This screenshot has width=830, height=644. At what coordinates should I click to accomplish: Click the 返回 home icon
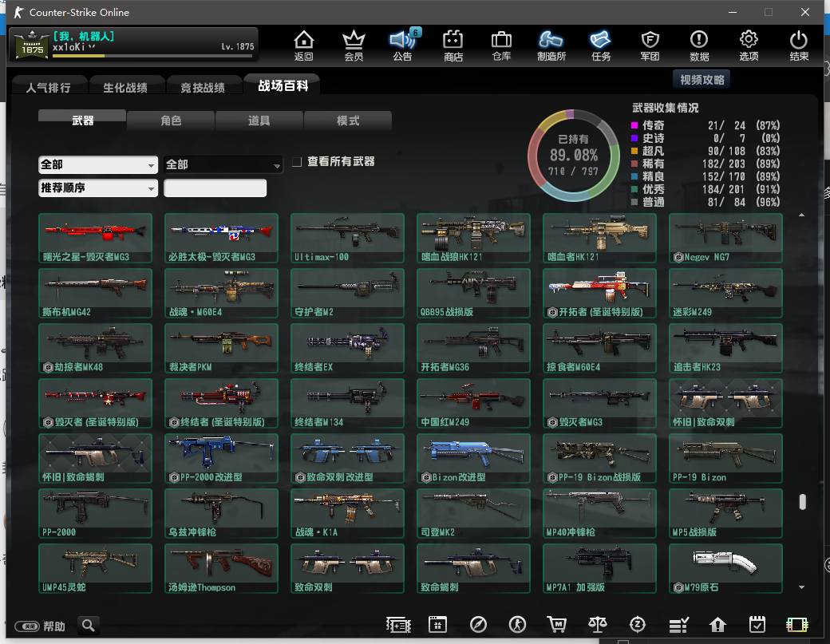pyautogui.click(x=304, y=45)
